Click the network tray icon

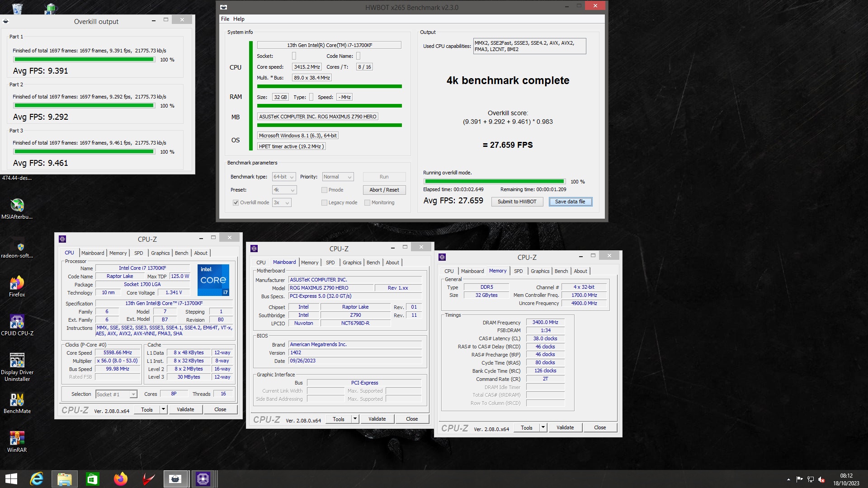811,479
